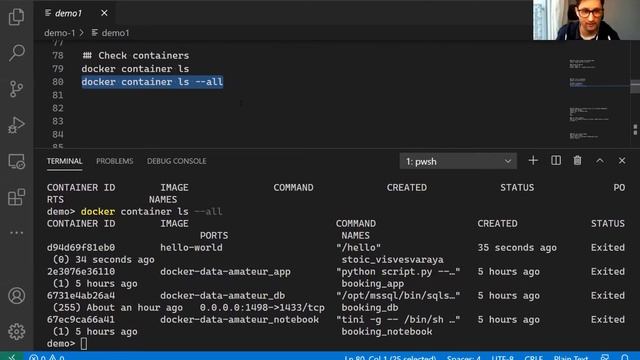Click container ID d94d69f81eb0 in terminal
This screenshot has height=360, width=640.
[81, 248]
